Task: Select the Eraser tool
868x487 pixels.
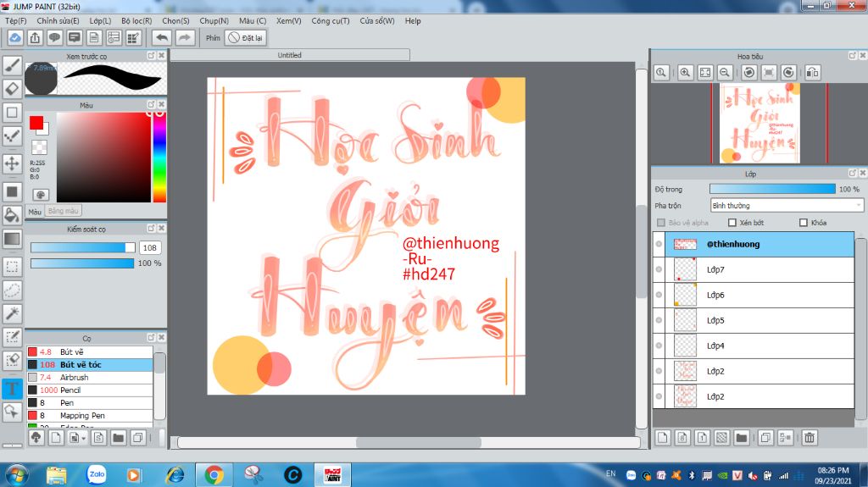Action: (12, 89)
